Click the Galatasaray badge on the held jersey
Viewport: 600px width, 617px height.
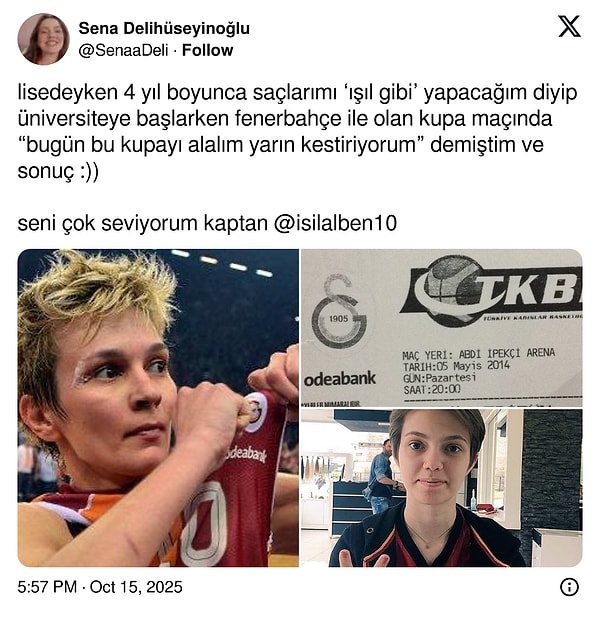point(255,412)
